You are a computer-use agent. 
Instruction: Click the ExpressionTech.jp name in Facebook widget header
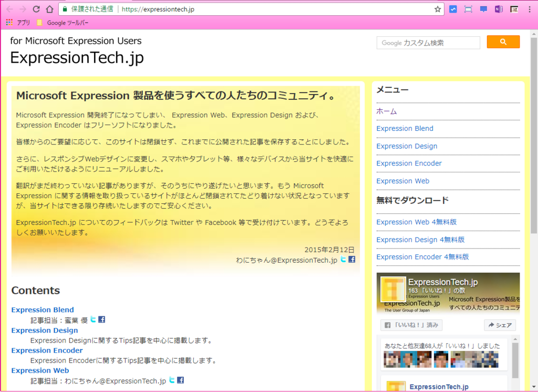click(x=443, y=282)
